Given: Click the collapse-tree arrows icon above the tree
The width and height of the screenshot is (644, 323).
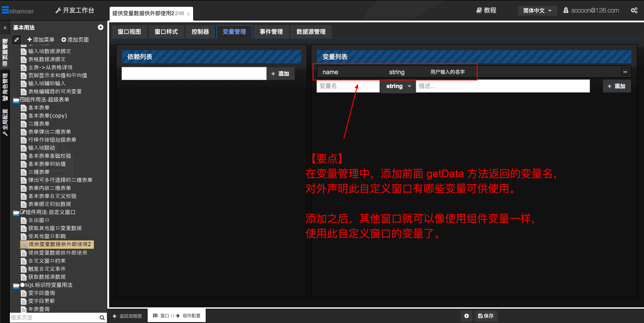Looking at the screenshot, I should coord(17,40).
